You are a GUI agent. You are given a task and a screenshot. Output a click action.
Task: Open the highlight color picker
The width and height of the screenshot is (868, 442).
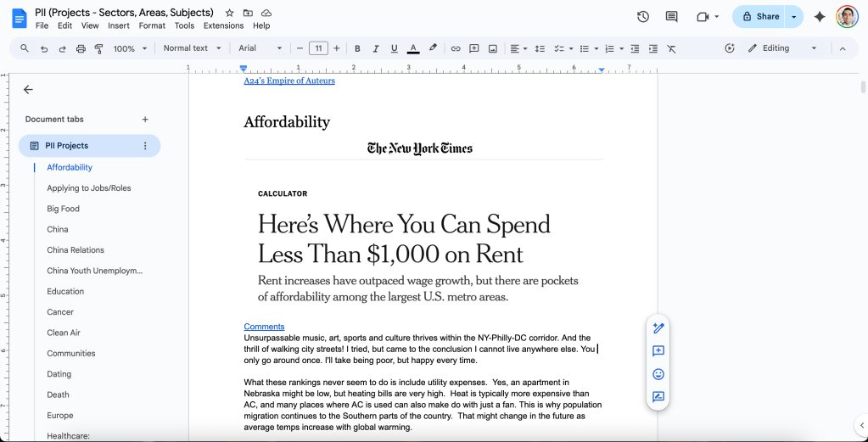433,48
